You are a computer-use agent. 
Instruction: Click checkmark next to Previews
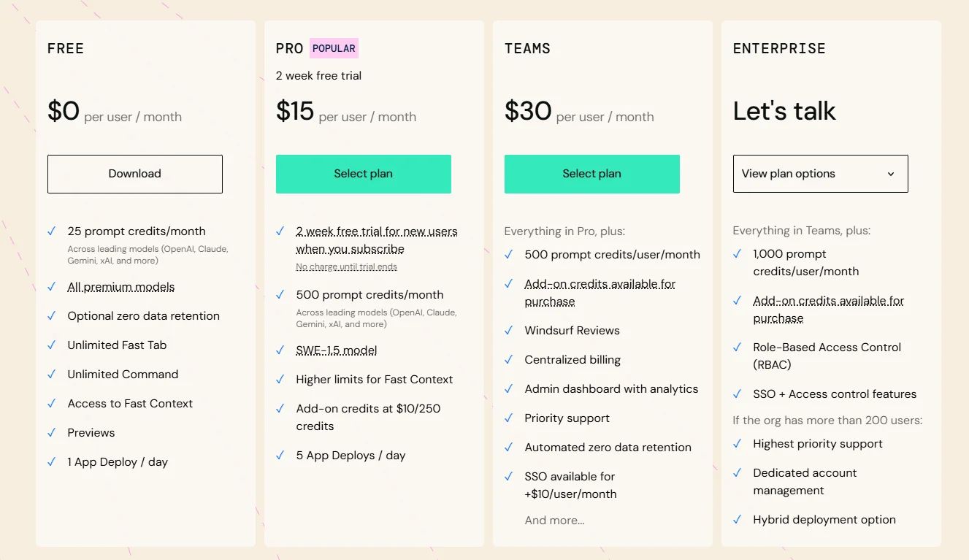tap(52, 432)
